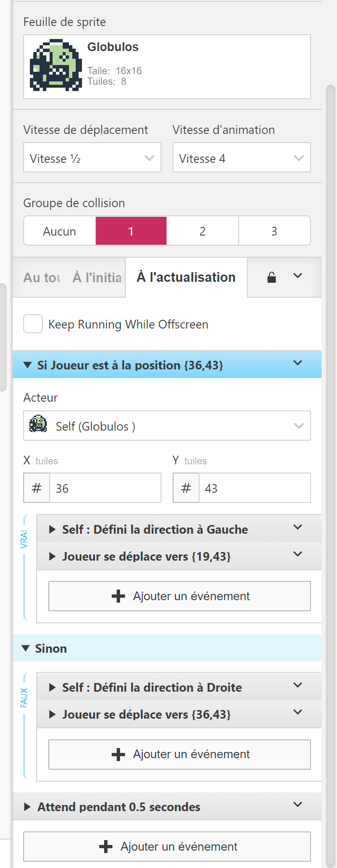Viewport: 337px width, 868px height.
Task: Open the Vitesse de déplacement dropdown
Action: click(x=92, y=158)
